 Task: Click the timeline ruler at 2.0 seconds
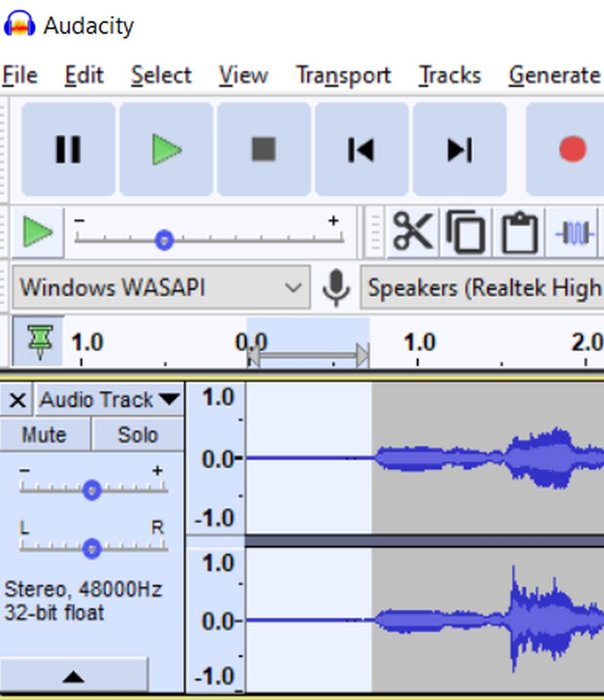pyautogui.click(x=587, y=343)
